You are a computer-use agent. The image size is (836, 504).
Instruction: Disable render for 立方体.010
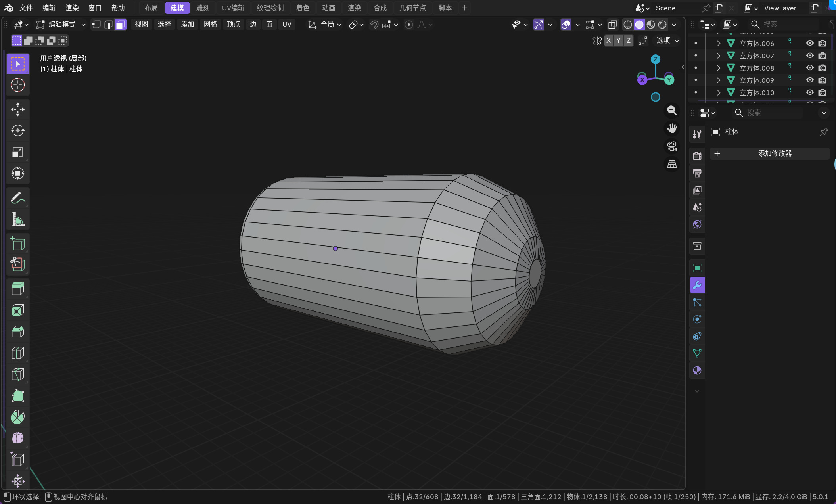tap(822, 92)
